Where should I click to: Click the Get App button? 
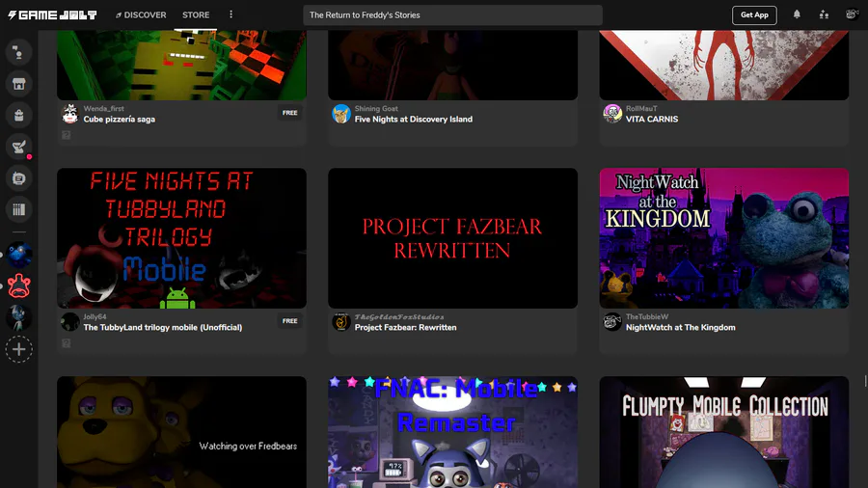pyautogui.click(x=754, y=14)
